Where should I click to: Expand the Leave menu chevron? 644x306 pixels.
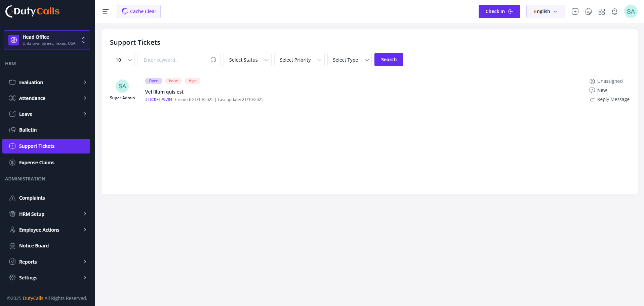[85, 114]
